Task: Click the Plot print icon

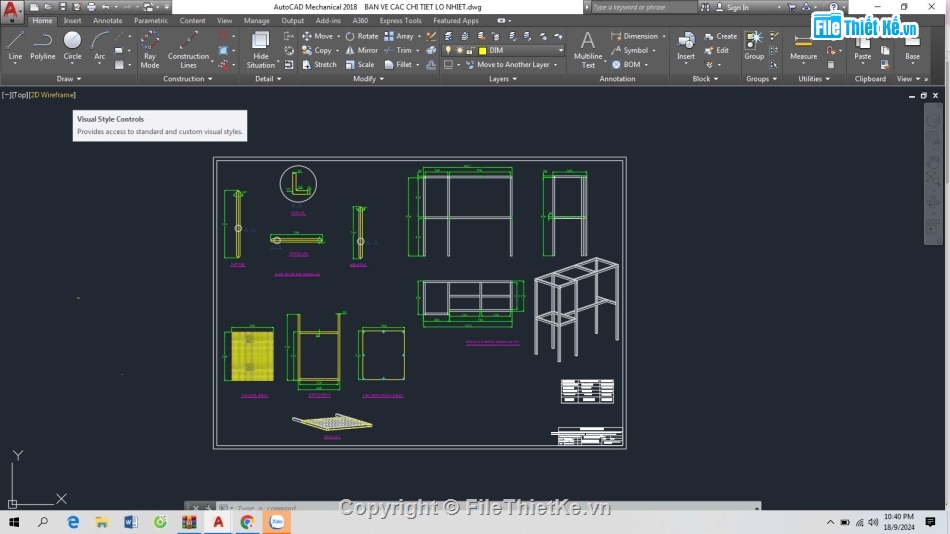Action: pyautogui.click(x=91, y=7)
